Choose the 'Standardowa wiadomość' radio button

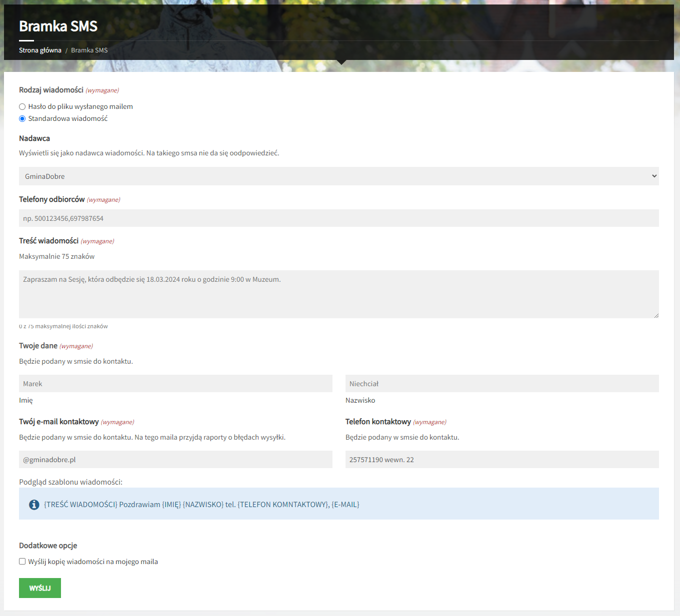pos(22,118)
